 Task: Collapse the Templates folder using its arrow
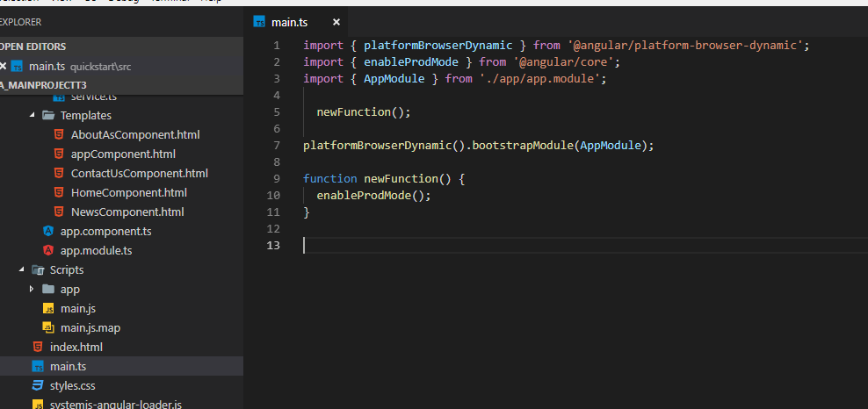33,116
